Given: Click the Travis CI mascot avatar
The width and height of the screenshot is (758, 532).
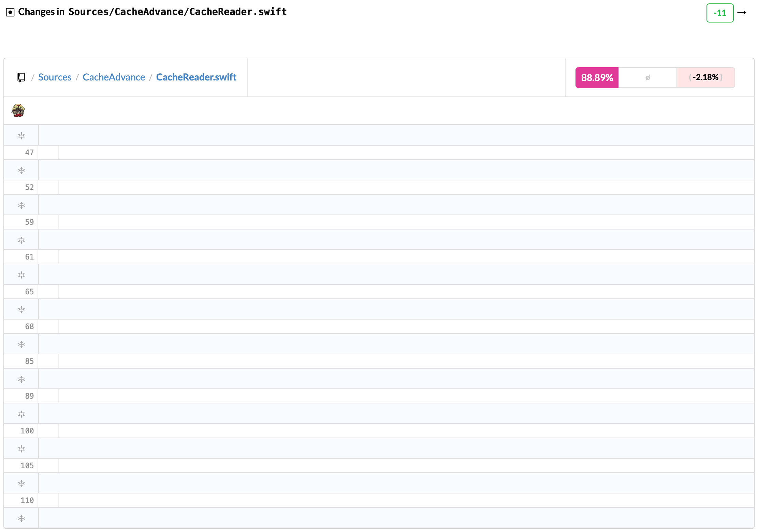Looking at the screenshot, I should [18, 110].
